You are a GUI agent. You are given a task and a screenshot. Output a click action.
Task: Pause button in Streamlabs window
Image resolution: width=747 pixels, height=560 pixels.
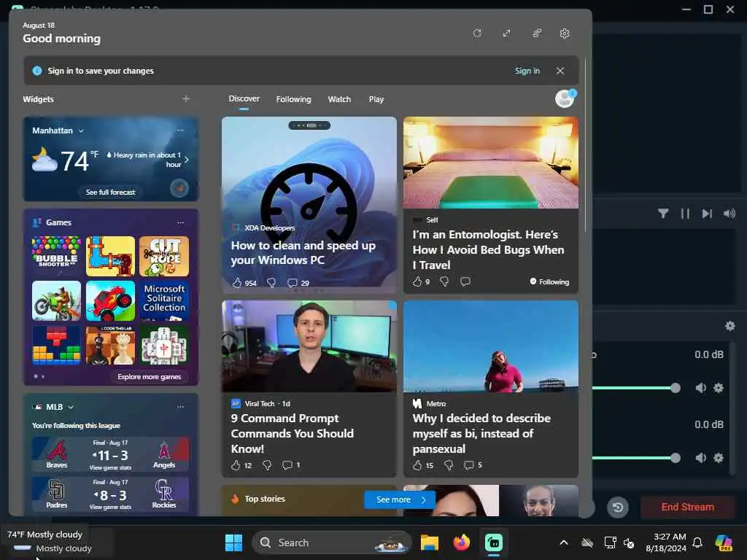[685, 214]
